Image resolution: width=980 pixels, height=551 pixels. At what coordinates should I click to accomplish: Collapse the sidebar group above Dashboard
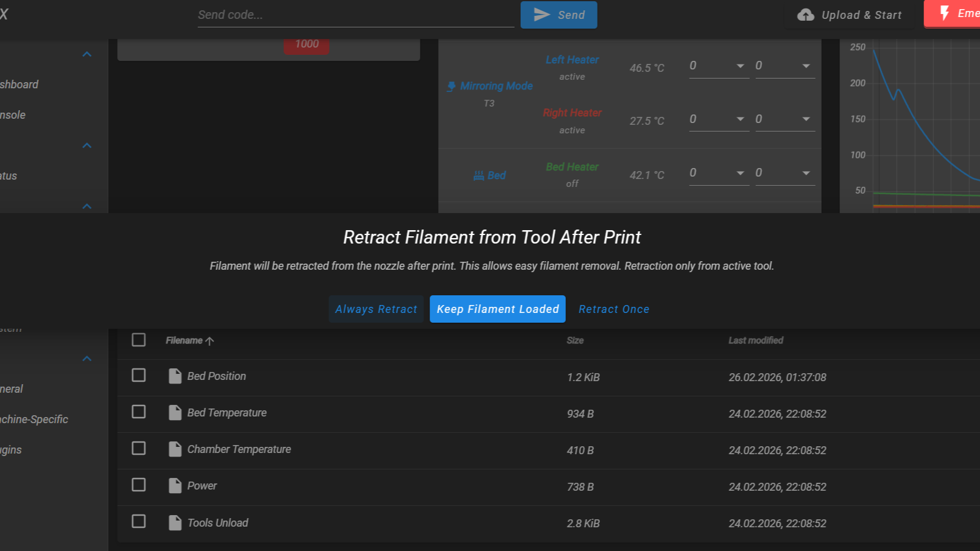point(87,54)
